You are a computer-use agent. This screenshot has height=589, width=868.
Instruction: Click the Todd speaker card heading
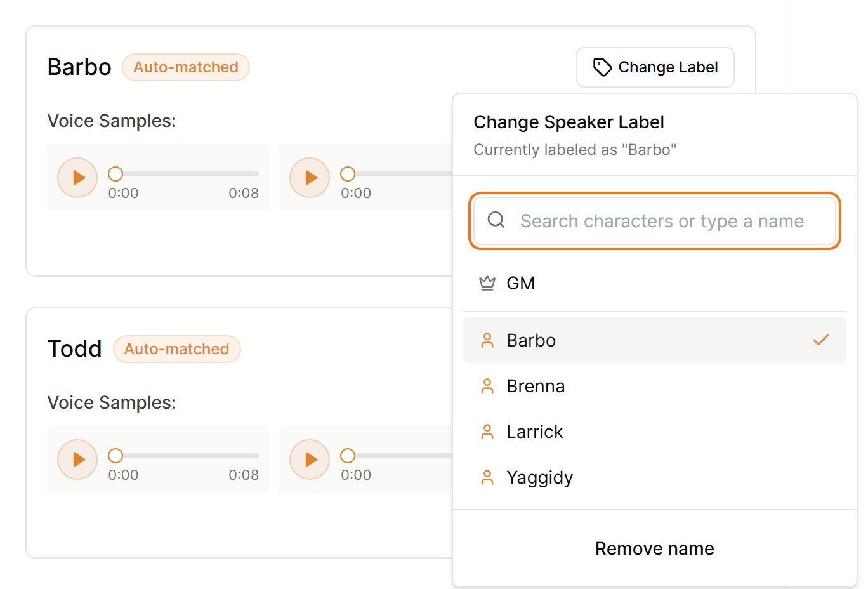[75, 349]
